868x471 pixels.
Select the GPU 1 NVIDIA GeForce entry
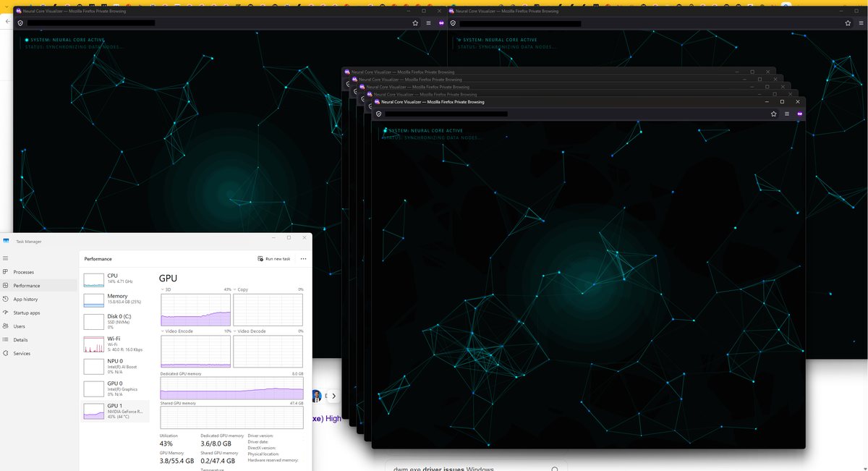coord(116,410)
